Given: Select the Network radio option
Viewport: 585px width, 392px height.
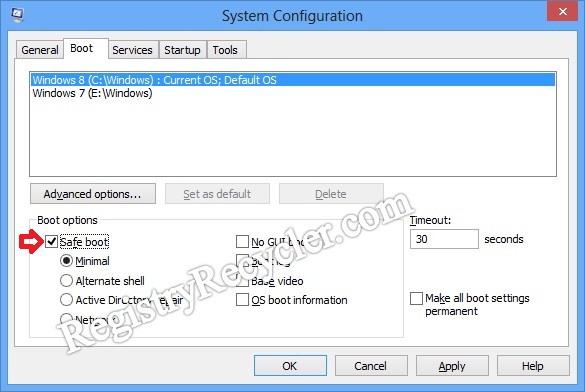Looking at the screenshot, I should [x=66, y=319].
